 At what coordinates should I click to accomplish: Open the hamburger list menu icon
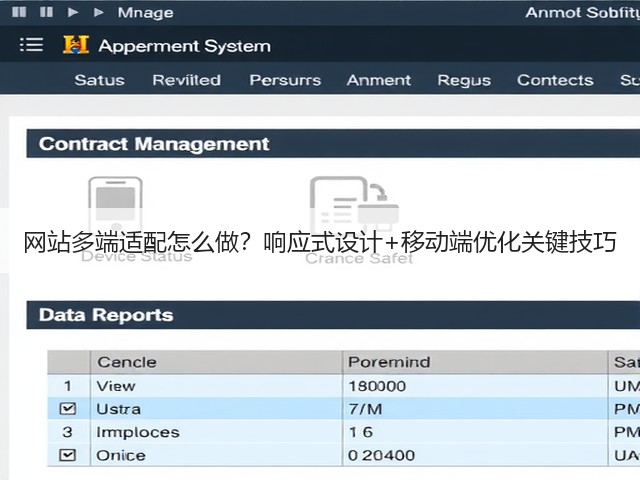point(31,45)
